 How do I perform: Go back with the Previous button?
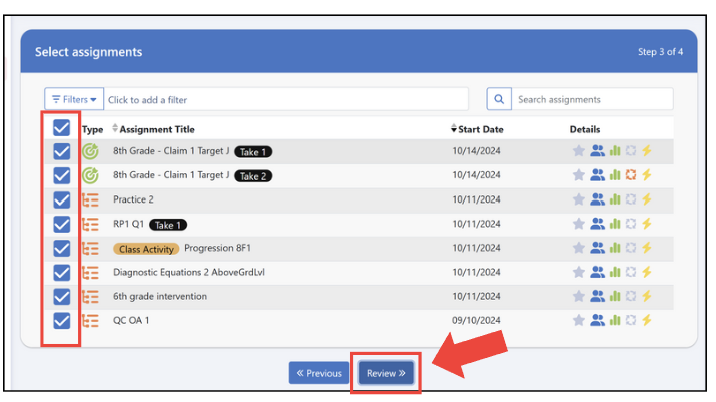319,373
